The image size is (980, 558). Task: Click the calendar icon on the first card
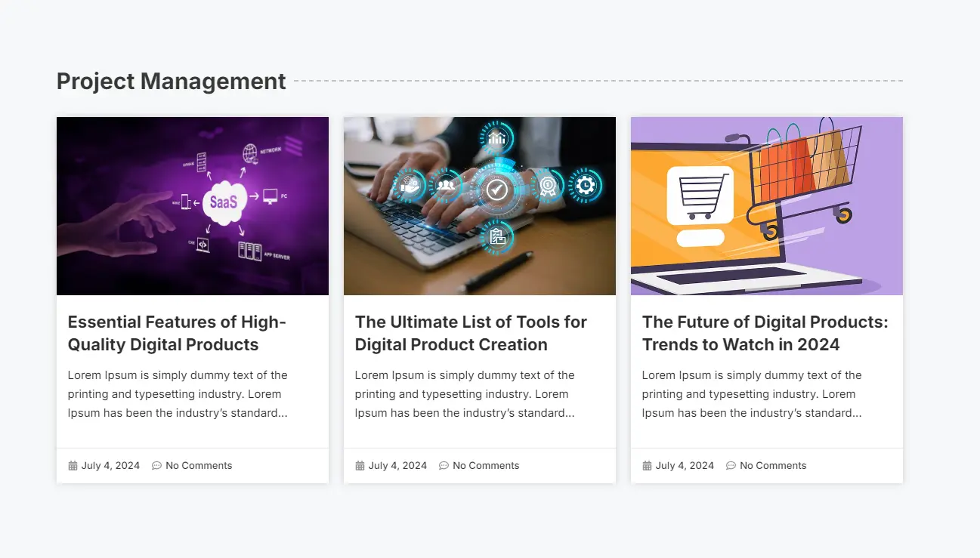(73, 466)
